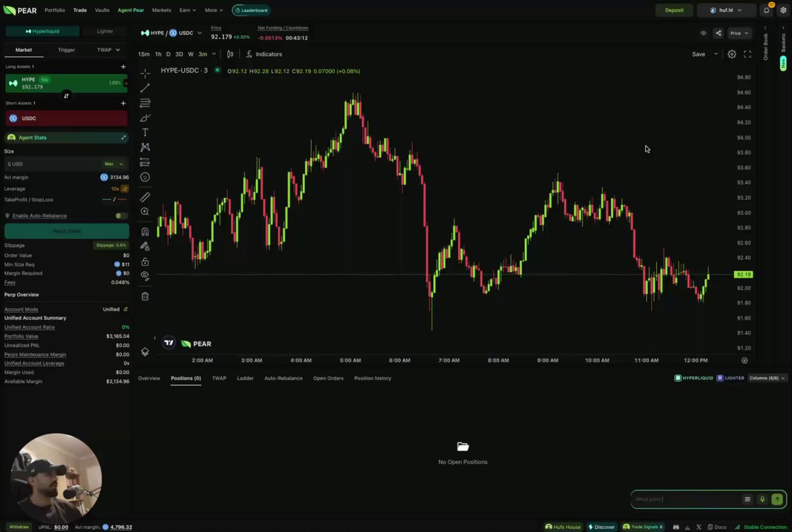Open the More menu dropdown
Screen dimensions: 792x532
tap(213, 10)
